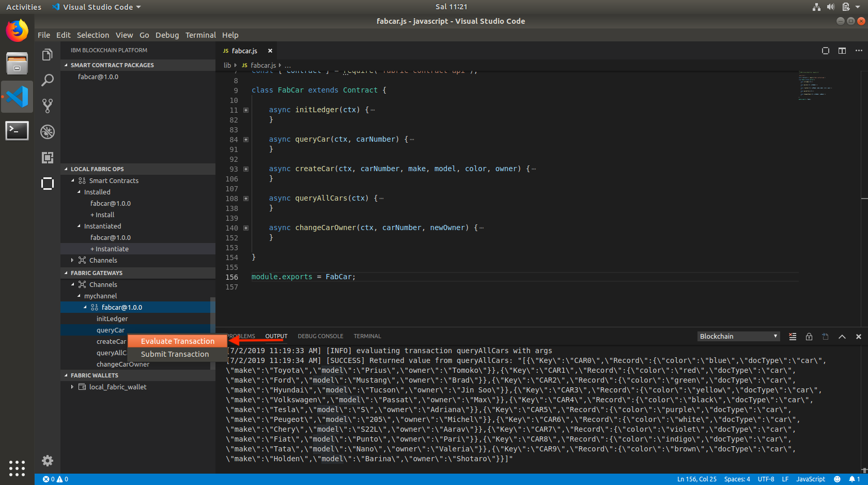
Task: Open the Help menu
Action: pyautogui.click(x=230, y=35)
